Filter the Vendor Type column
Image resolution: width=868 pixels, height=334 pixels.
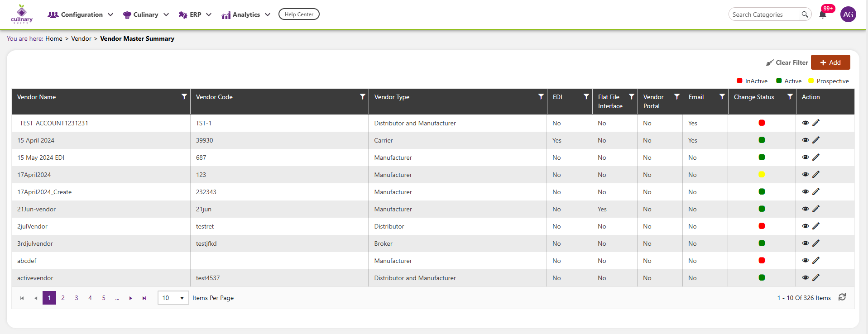coord(541,96)
